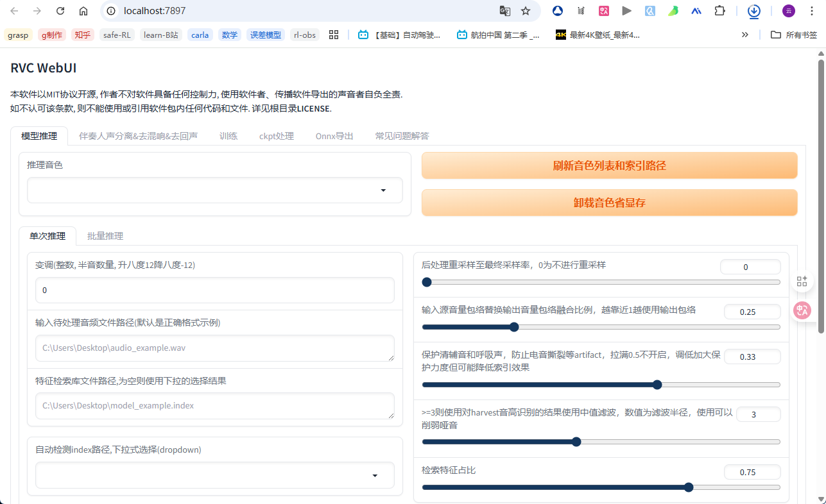Select the 批量推理 sub-tab

[105, 236]
